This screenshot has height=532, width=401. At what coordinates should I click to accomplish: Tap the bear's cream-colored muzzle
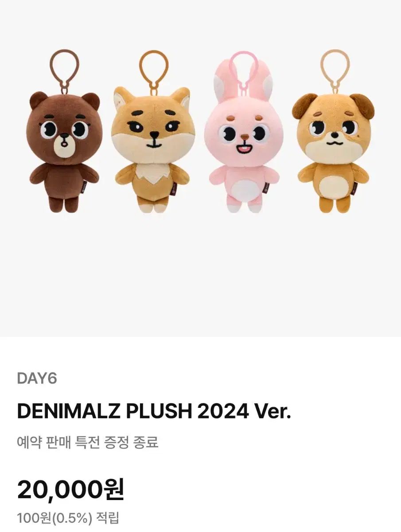point(64,146)
